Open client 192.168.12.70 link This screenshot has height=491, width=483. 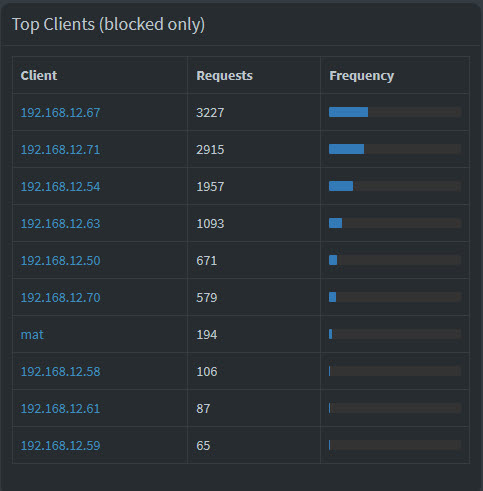pos(60,298)
